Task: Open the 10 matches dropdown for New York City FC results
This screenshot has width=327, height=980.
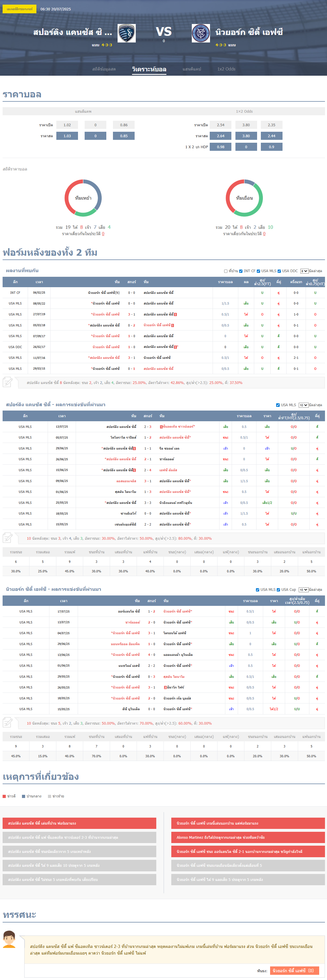Action: (x=303, y=590)
